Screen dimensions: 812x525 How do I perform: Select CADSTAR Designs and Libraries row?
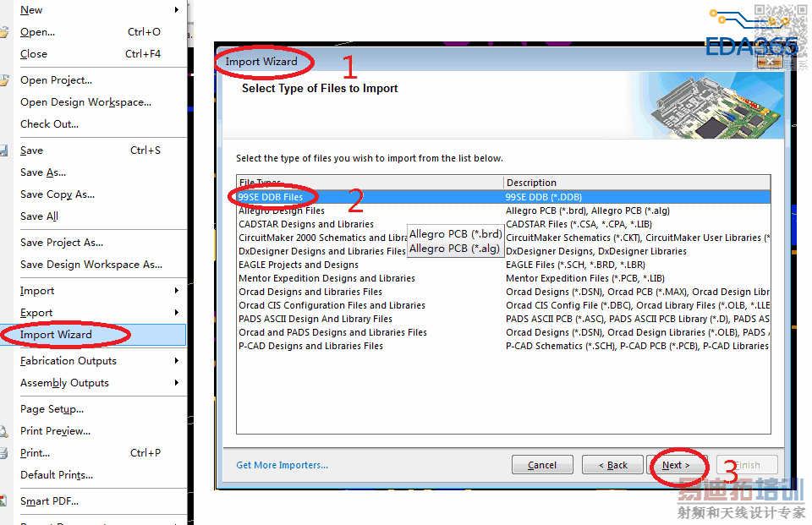click(503, 224)
